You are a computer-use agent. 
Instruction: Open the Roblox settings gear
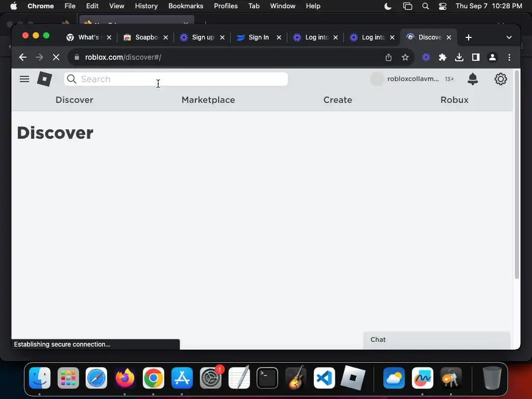pos(500,79)
